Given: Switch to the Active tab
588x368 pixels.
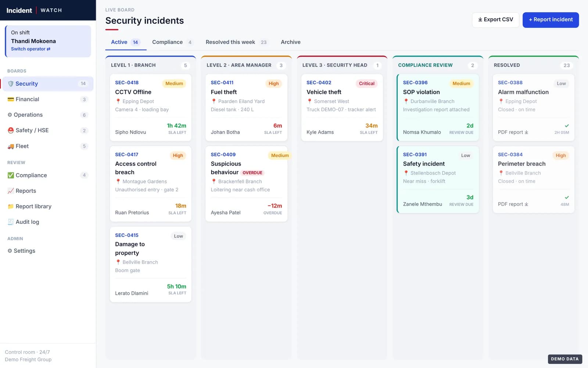Looking at the screenshot, I should pos(126,42).
